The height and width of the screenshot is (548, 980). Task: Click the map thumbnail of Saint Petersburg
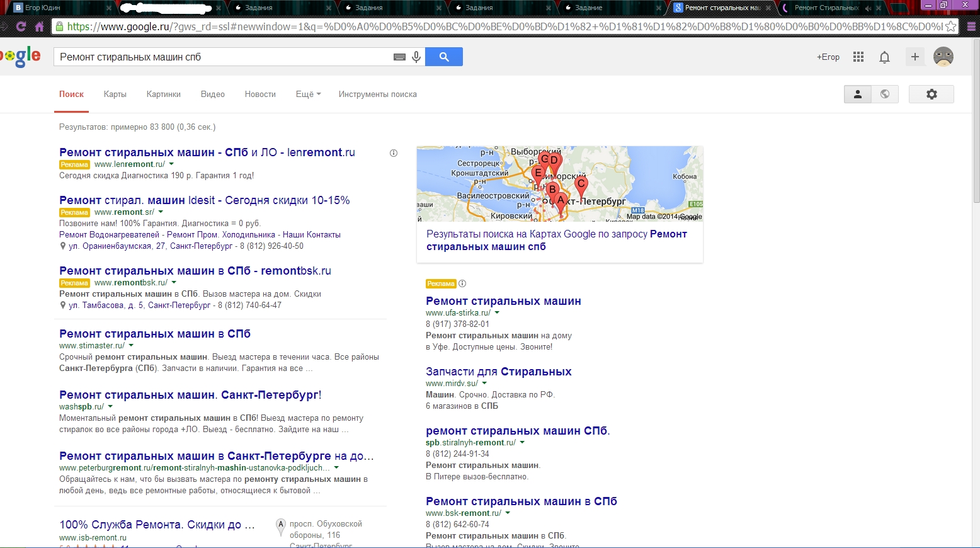tap(560, 183)
